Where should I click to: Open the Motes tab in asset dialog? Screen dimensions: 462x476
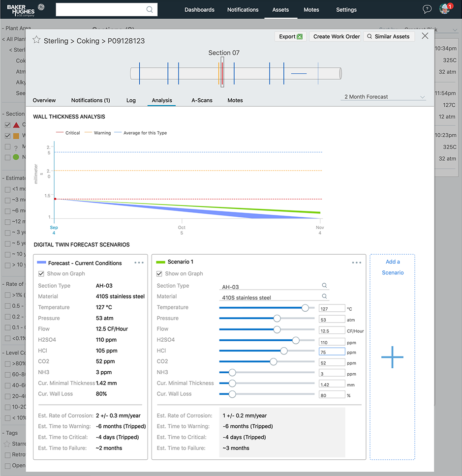235,100
